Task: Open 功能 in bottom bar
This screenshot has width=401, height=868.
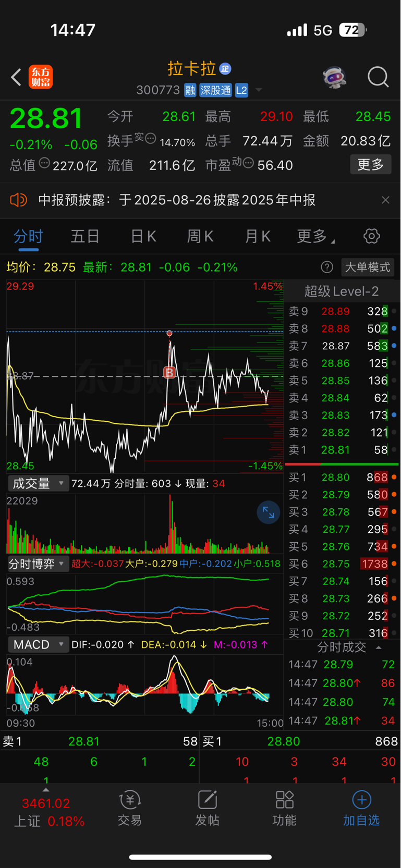Action: pyautogui.click(x=284, y=809)
